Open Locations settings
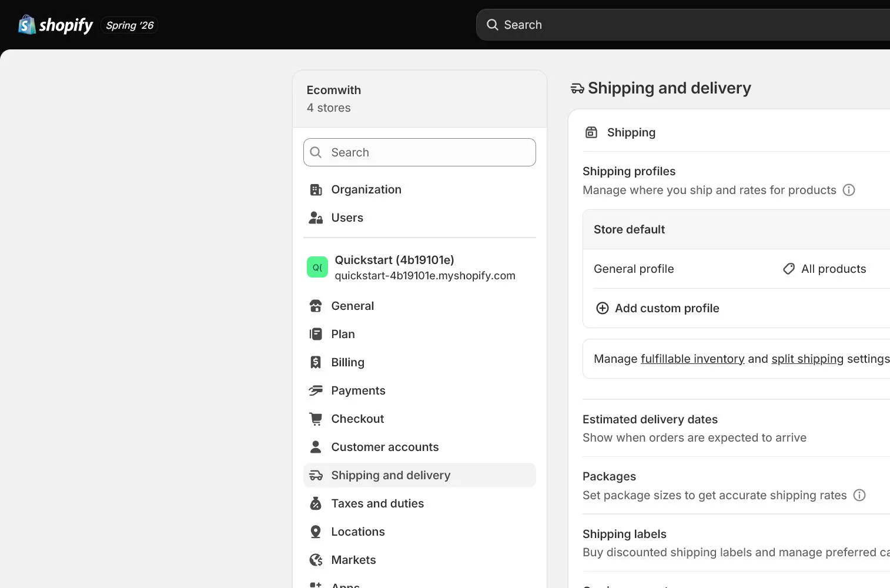 (420, 532)
